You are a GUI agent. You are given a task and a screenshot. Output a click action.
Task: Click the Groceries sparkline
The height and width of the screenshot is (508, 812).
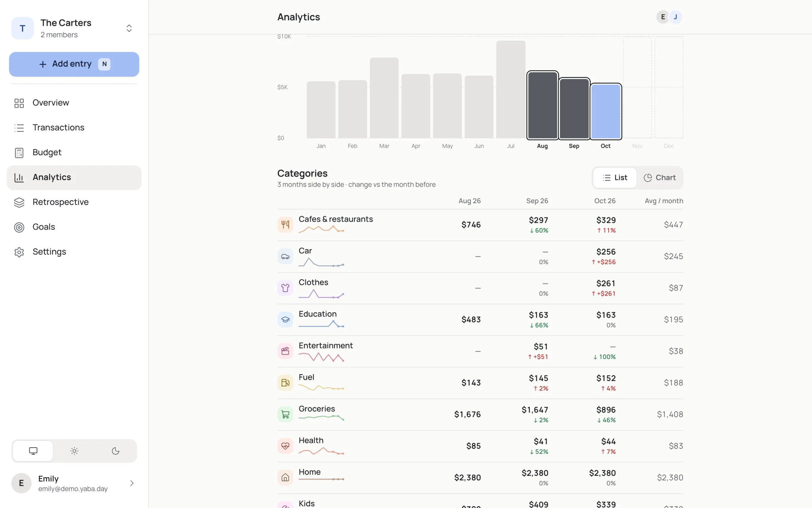(x=321, y=417)
